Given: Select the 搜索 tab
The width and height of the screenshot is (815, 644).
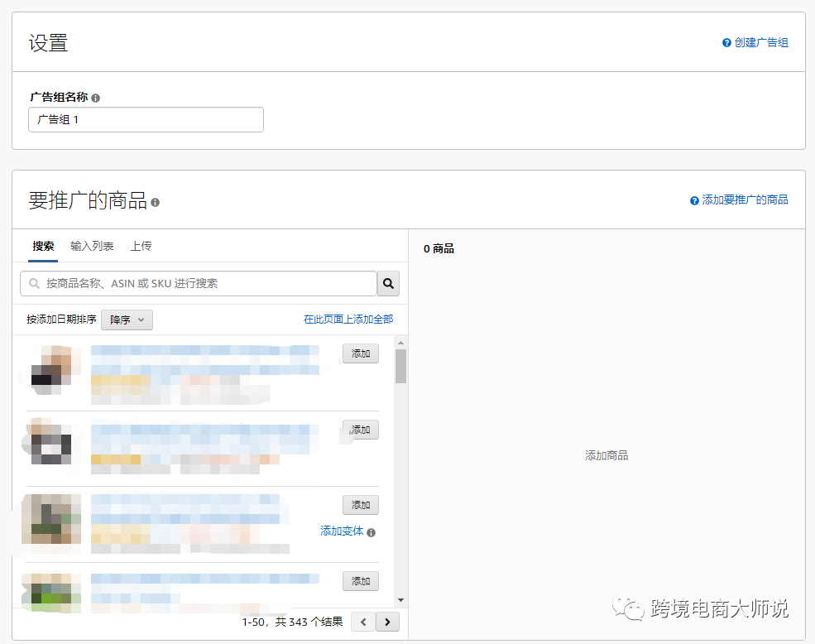Looking at the screenshot, I should point(43,246).
